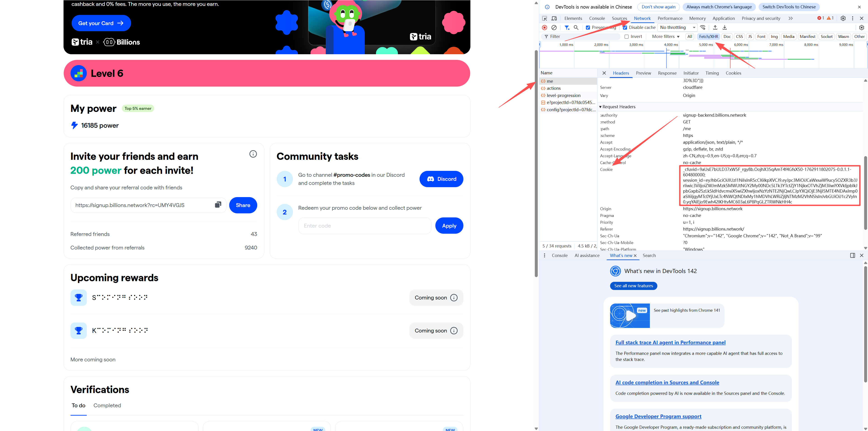868x431 pixels.
Task: Open Full stack trace AI agent link
Action: click(670, 342)
